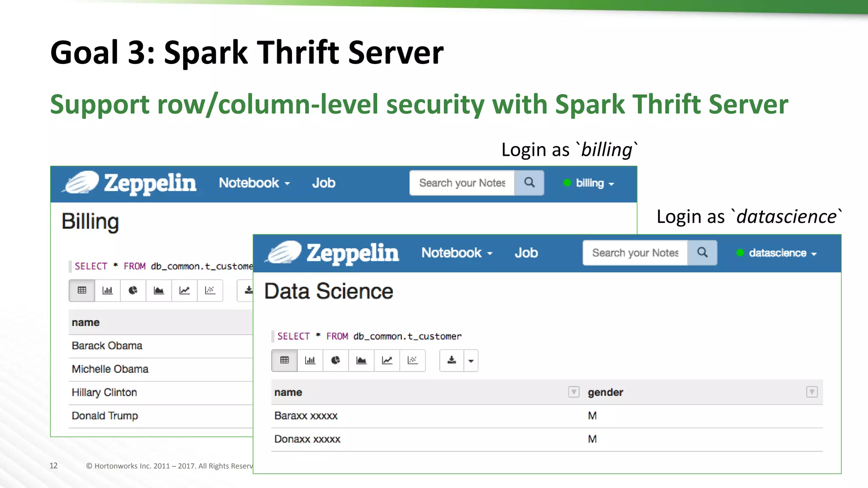Select the Donald Trump row
Screen dimensions: 868x488
point(161,416)
